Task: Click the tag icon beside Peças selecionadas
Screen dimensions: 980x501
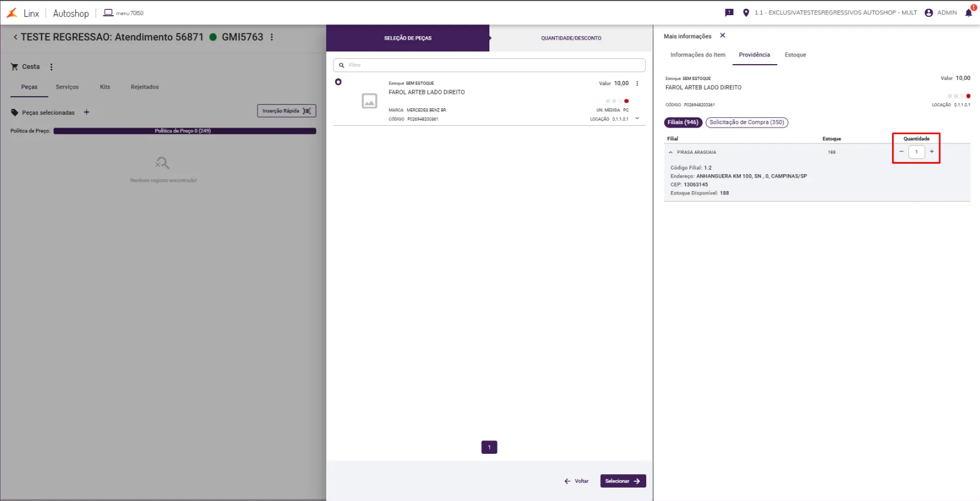Action: [x=15, y=112]
